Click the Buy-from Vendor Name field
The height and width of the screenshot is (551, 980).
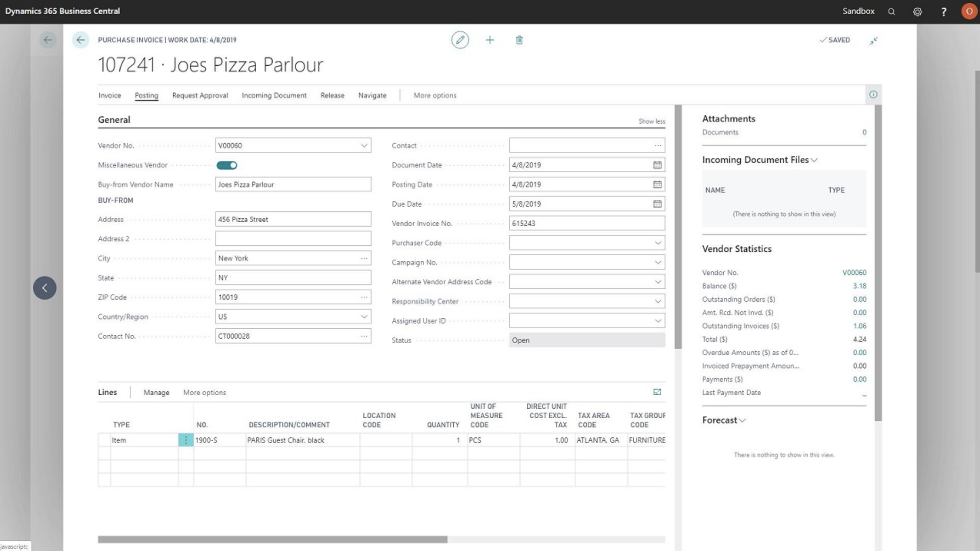pos(293,184)
